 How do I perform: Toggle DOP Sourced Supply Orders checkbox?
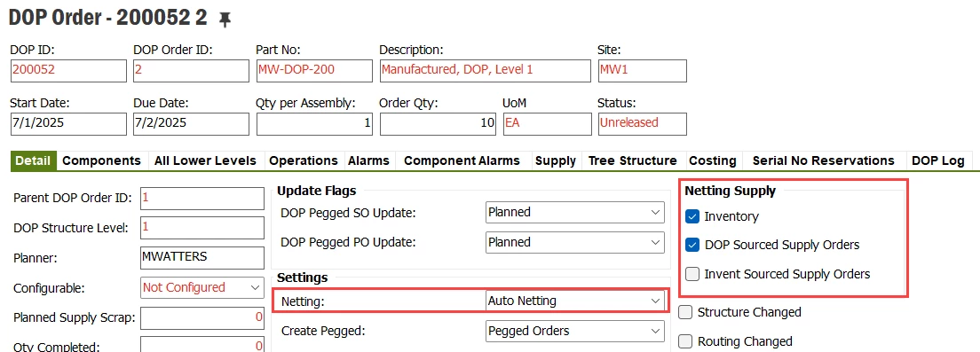[692, 245]
